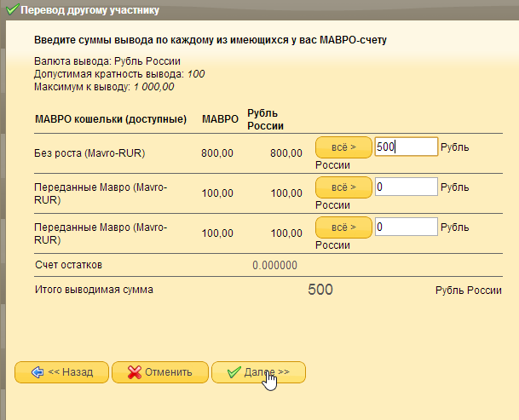Click the Счет остатков label
This screenshot has height=420, width=519.
68,265
